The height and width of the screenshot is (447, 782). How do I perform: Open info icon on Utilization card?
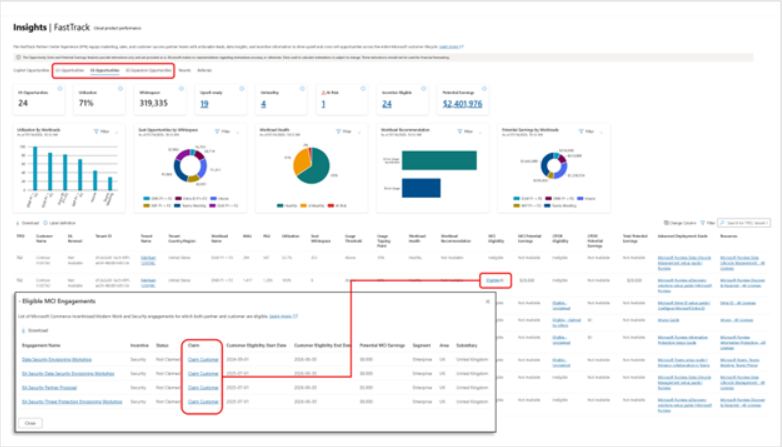[120, 88]
